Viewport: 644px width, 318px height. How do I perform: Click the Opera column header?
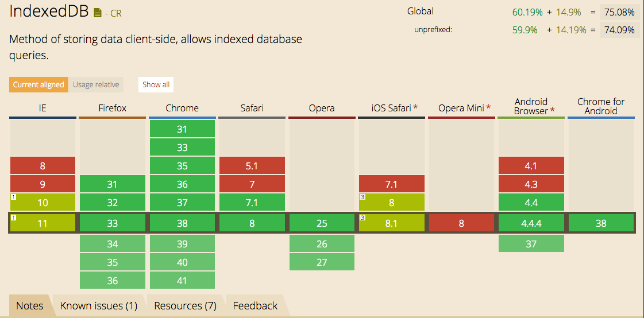click(322, 108)
